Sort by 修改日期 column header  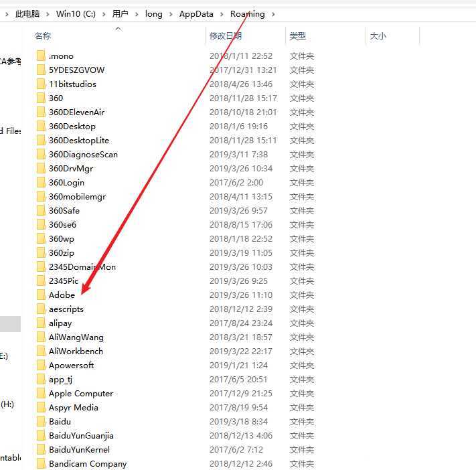[x=226, y=36]
